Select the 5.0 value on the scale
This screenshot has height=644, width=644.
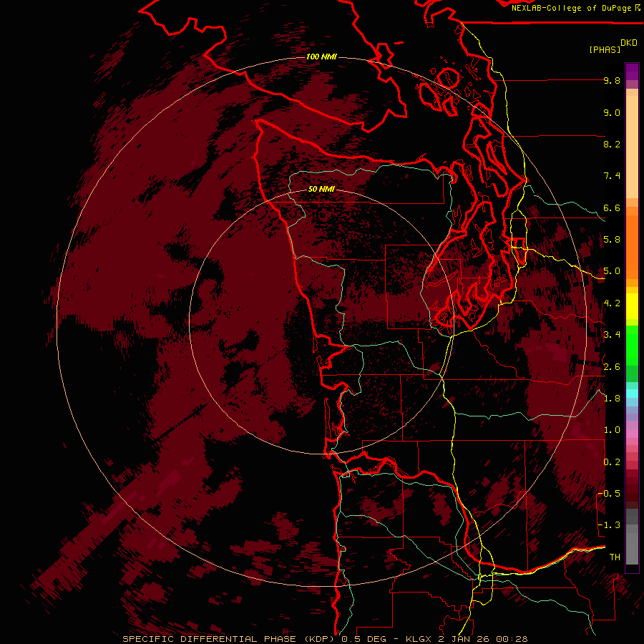pos(612,271)
